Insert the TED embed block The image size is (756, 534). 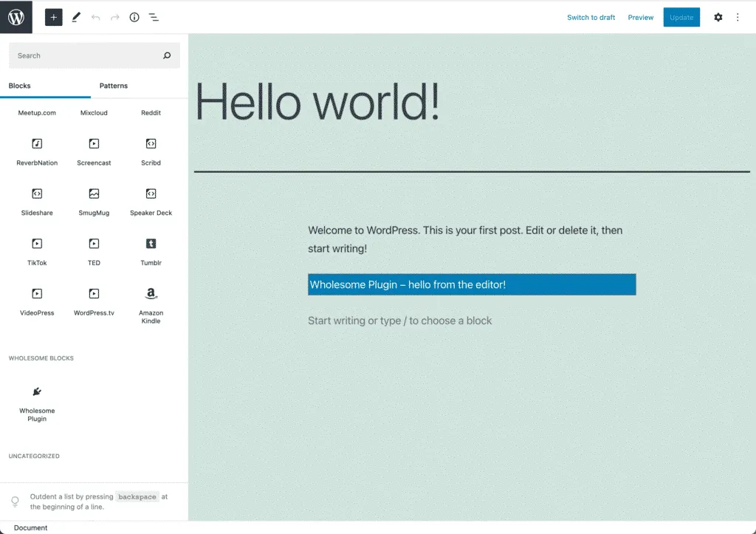94,252
